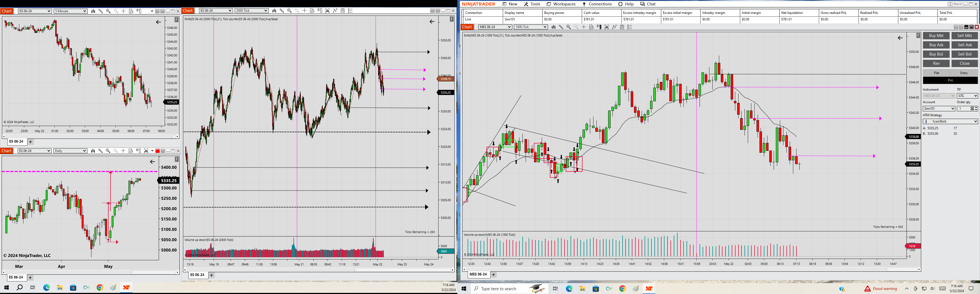
Task: Click the red instrument link square in Daily chart
Action: pyautogui.click(x=158, y=151)
